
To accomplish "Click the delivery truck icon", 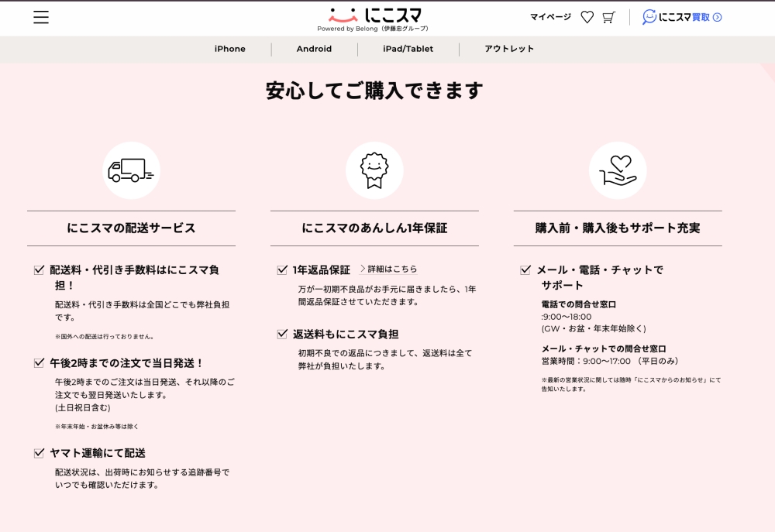I will (x=131, y=170).
